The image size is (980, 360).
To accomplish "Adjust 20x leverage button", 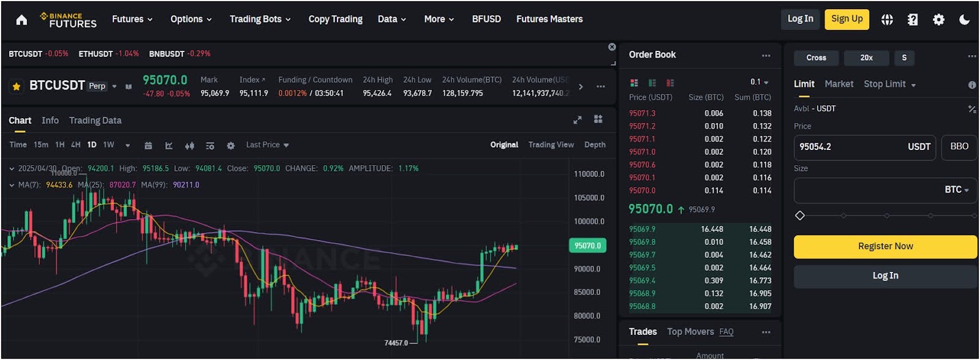I will [866, 58].
